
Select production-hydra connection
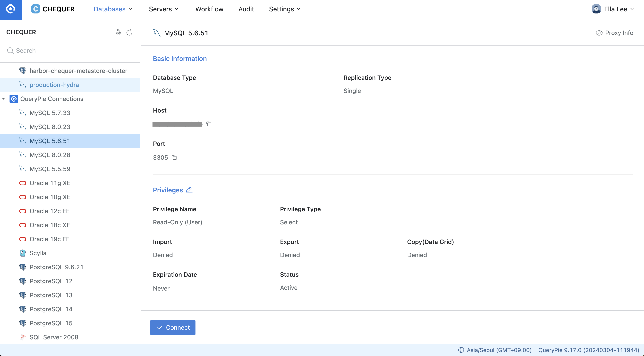70,85
